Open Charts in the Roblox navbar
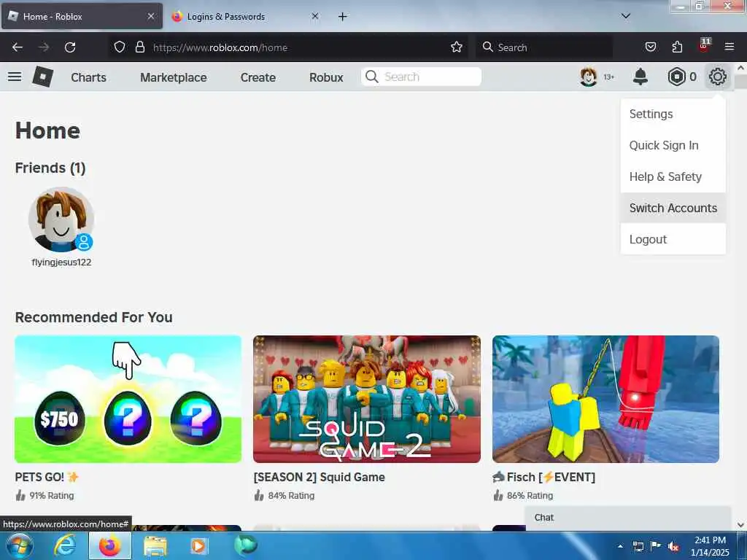Viewport: 747px width, 560px height. (x=88, y=77)
